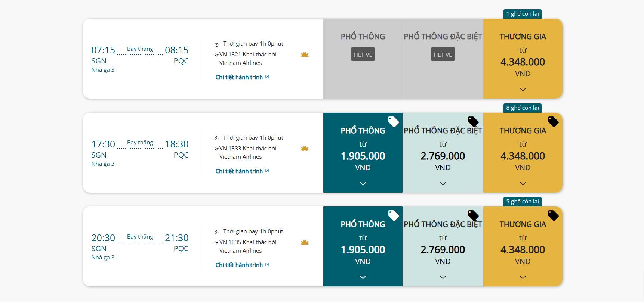644x302 pixels.
Task: Expand Phổ Thông fare chevron for 17:30 flight
Action: pyautogui.click(x=363, y=184)
